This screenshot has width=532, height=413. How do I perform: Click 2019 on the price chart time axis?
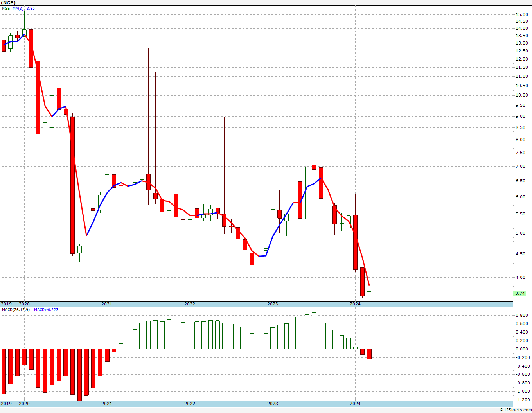pyautogui.click(x=6, y=304)
